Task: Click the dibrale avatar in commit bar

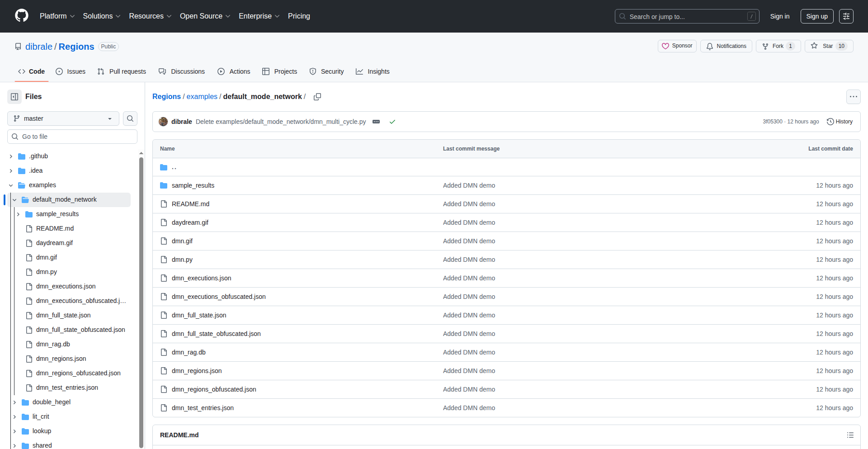Action: (x=163, y=122)
